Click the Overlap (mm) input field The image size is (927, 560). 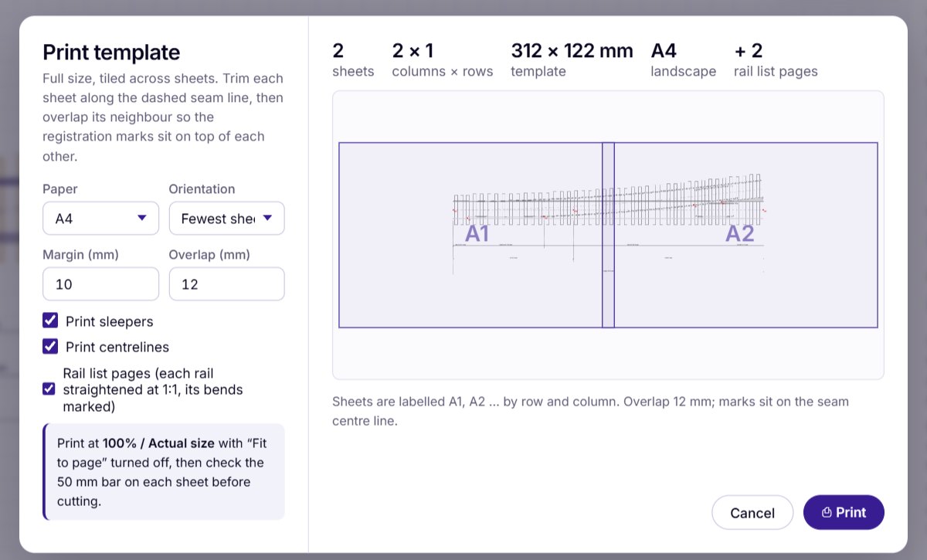pyautogui.click(x=226, y=284)
